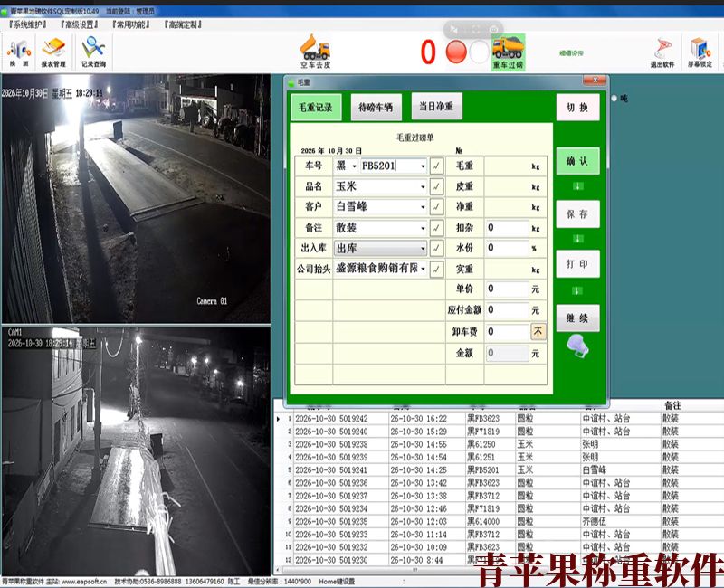Select the 空车去皮 empty truck tare icon
The width and height of the screenshot is (724, 588).
point(315,52)
